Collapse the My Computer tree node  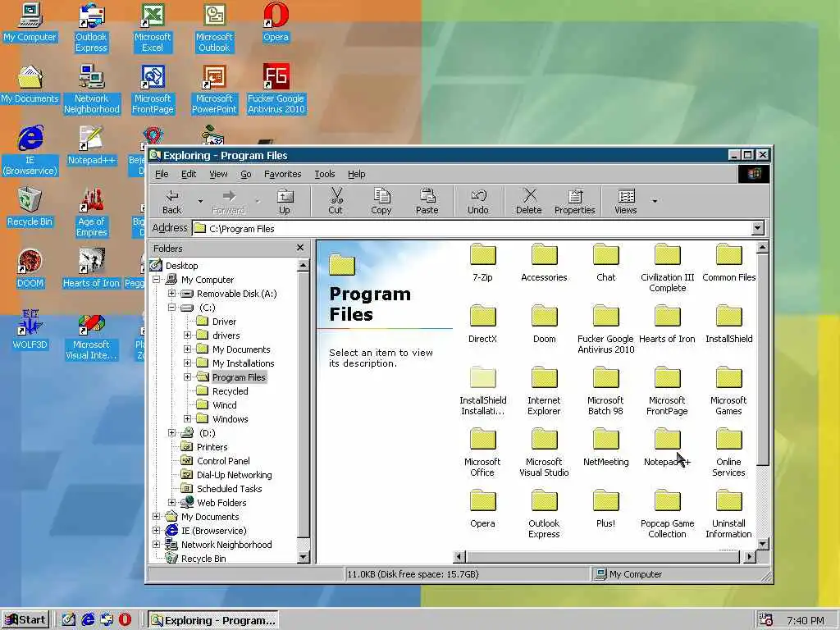point(157,280)
